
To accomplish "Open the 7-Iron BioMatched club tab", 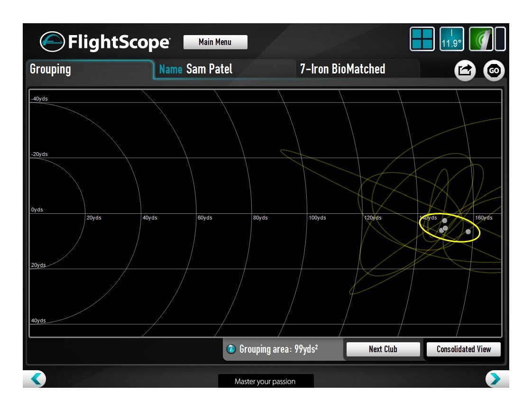I will [357, 69].
